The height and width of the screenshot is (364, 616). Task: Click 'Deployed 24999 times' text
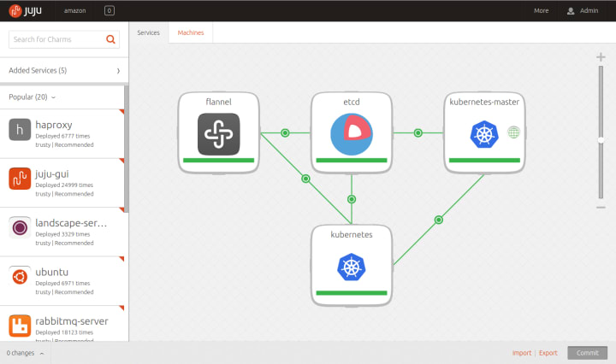coord(64,185)
